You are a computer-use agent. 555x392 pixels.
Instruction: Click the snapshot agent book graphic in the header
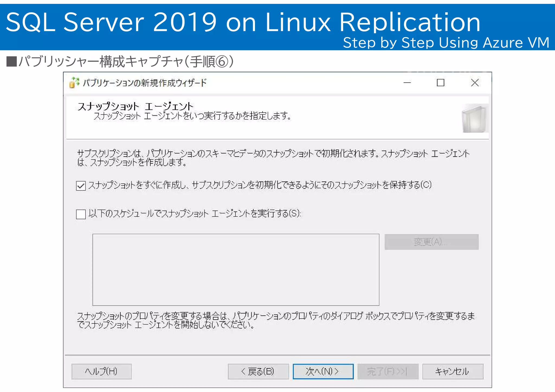[475, 119]
